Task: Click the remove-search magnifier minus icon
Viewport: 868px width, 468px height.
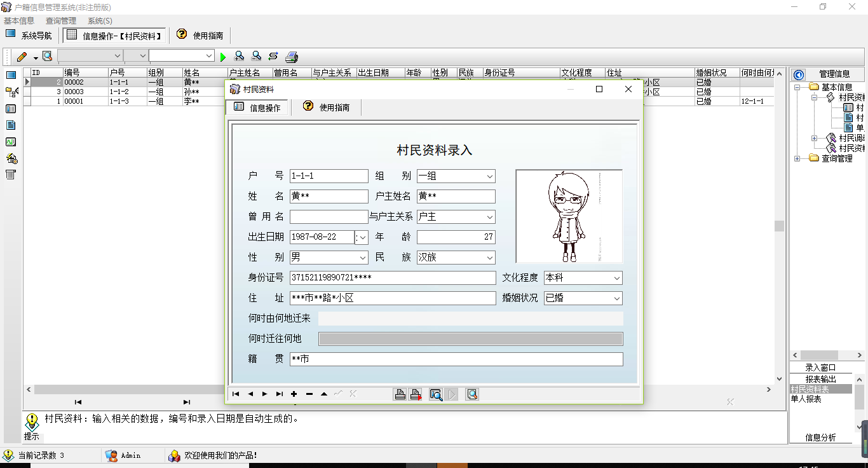Action: coord(256,56)
